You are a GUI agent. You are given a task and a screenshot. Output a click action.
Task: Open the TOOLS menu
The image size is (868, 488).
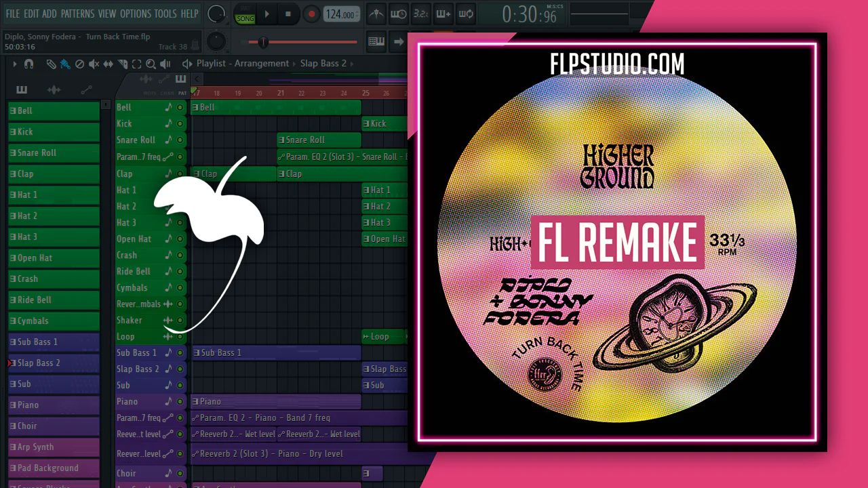[x=165, y=14]
